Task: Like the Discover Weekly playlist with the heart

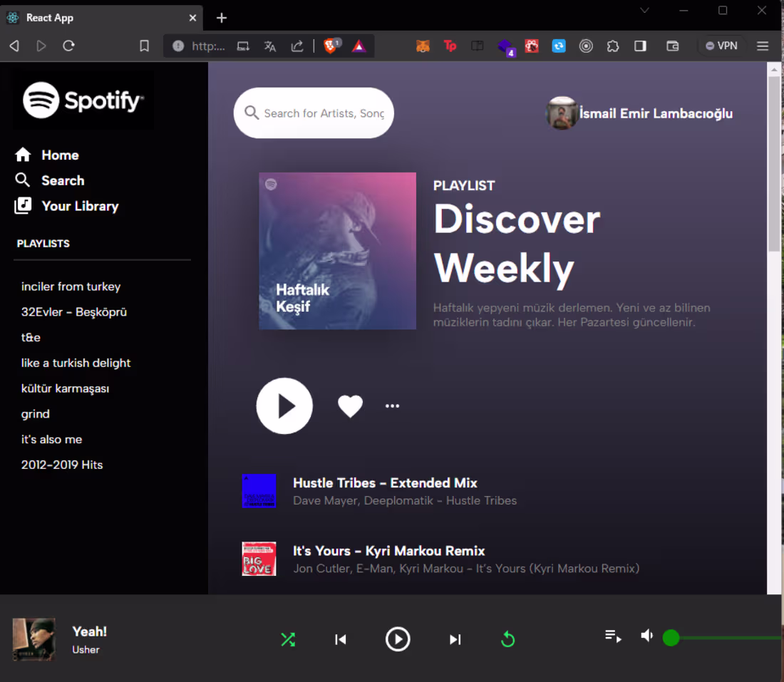Action: [x=350, y=405]
